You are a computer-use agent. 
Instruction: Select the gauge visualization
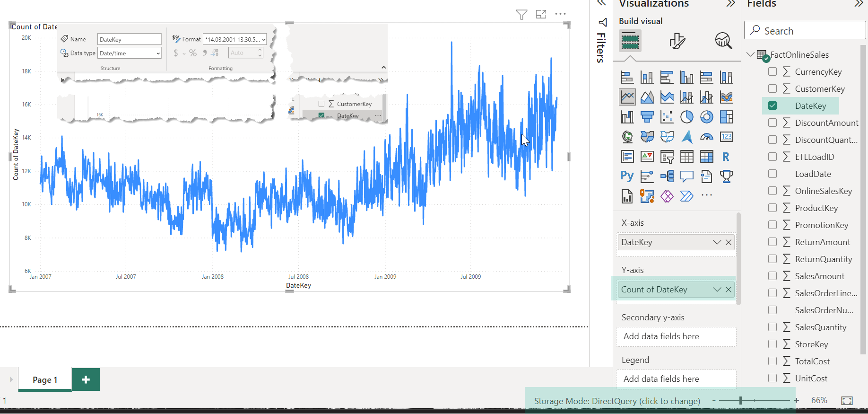coord(707,137)
